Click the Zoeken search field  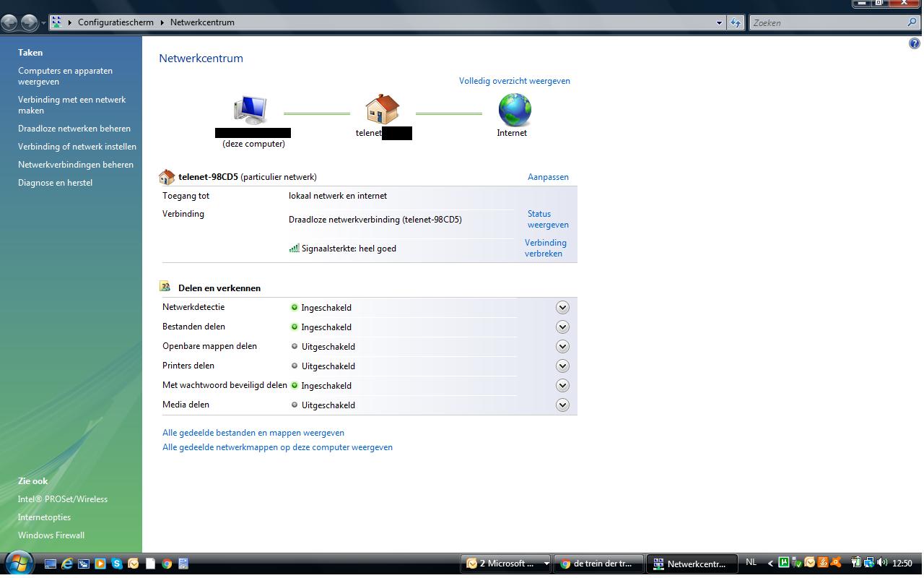829,22
